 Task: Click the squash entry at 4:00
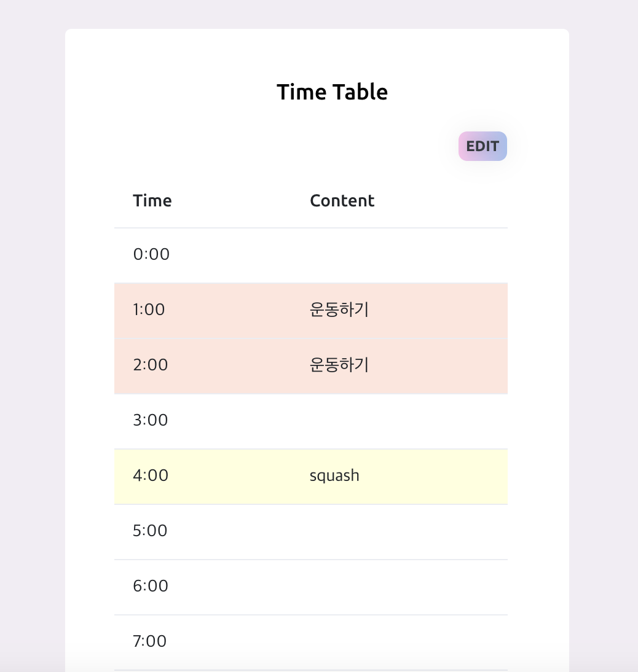point(334,475)
